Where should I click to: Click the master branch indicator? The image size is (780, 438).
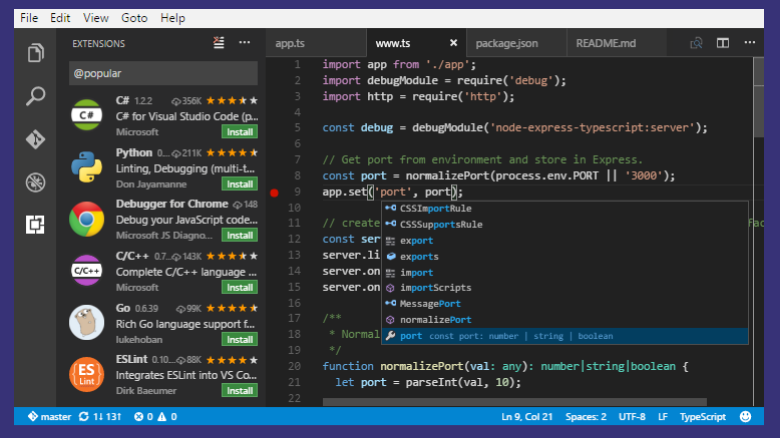tap(49, 417)
